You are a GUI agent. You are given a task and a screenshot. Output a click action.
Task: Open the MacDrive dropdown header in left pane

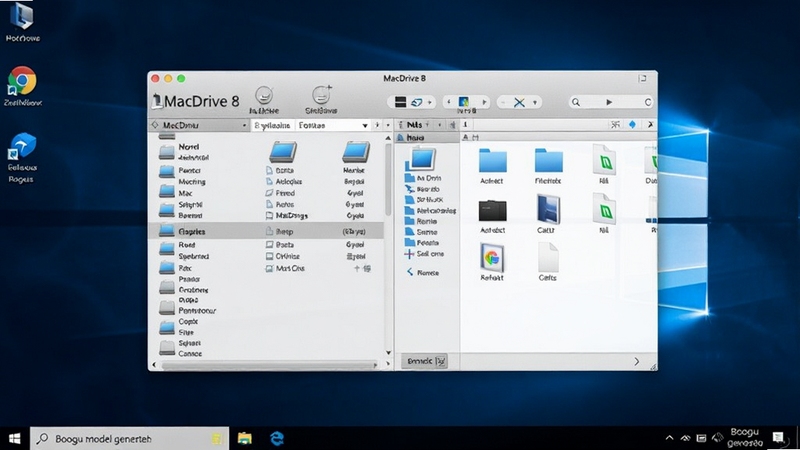click(x=199, y=125)
